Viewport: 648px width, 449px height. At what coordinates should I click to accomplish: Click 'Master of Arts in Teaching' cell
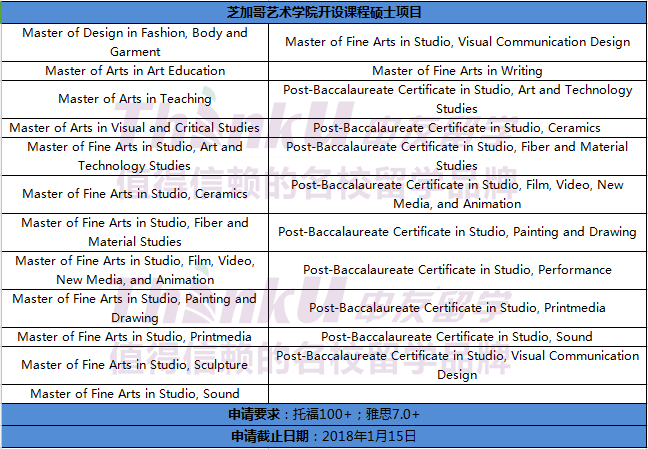[x=135, y=99]
